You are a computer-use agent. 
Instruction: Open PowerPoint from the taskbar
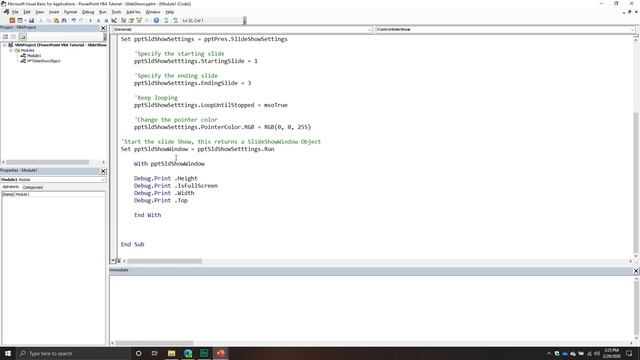tap(220, 353)
